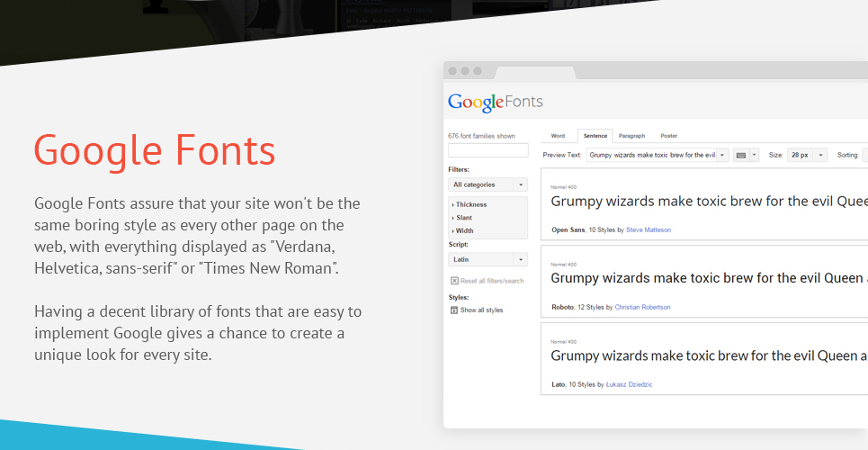The width and height of the screenshot is (868, 450).
Task: Click the third gray window control dot
Action: pyautogui.click(x=478, y=71)
